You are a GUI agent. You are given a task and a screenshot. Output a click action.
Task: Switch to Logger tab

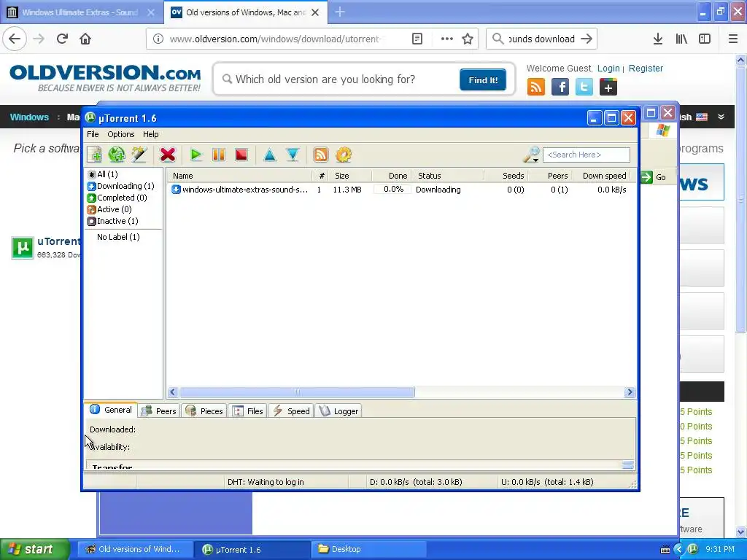tap(338, 411)
